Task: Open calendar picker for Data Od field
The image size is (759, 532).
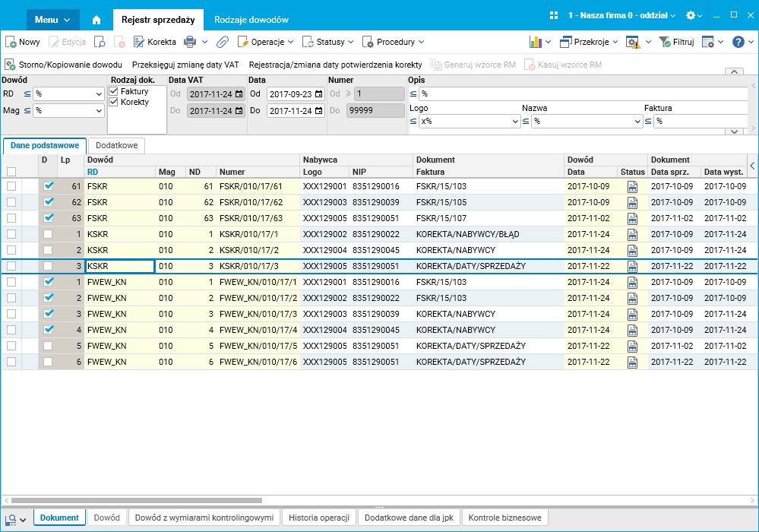Action: (x=318, y=94)
